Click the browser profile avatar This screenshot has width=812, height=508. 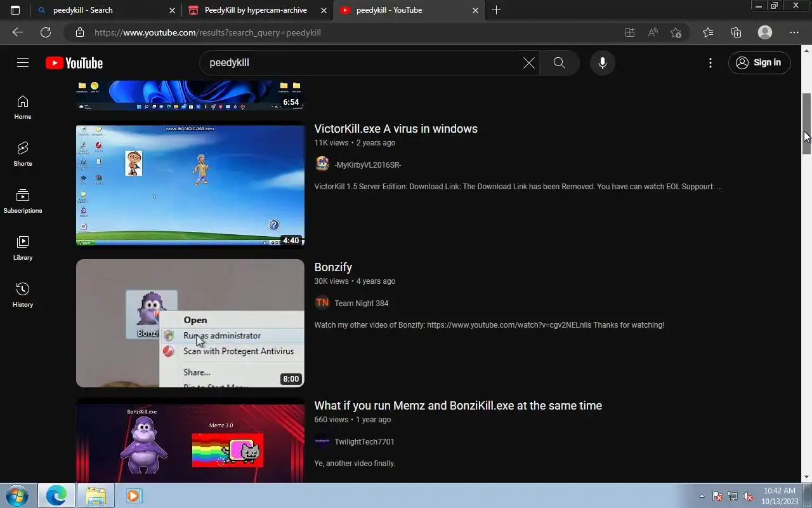(765, 32)
